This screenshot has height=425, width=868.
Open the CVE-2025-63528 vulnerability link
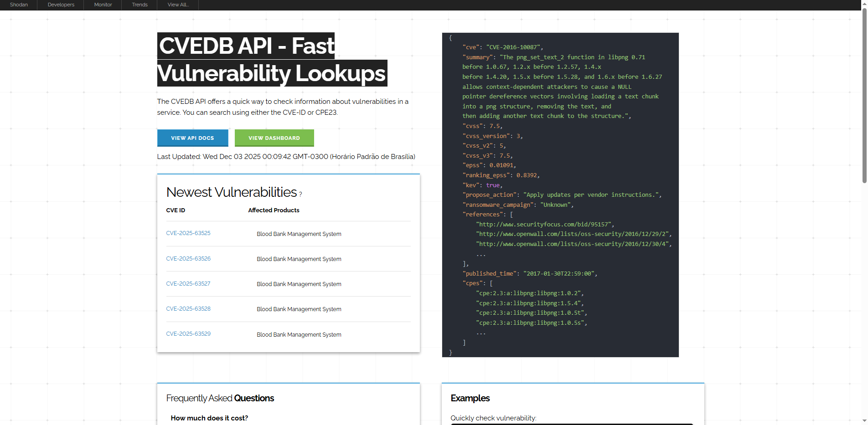click(188, 308)
